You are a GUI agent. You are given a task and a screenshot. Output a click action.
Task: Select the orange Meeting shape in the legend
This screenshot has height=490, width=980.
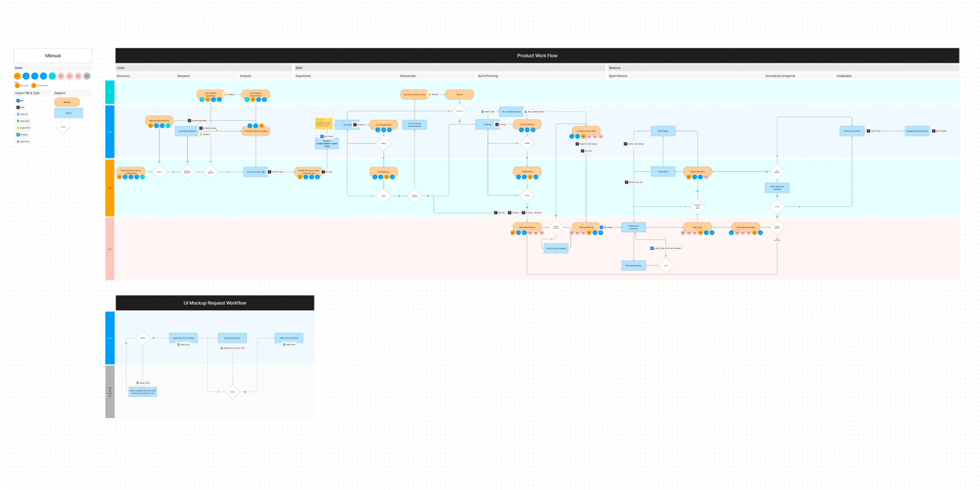click(67, 102)
